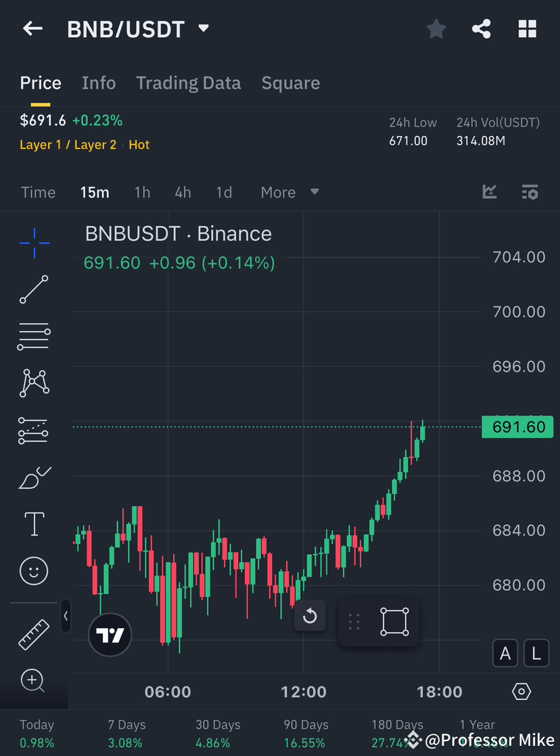Select the trend line drawing tool

pos(34,290)
